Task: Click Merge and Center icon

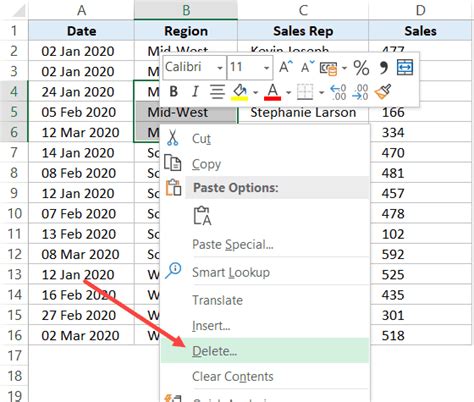Action: (405, 67)
